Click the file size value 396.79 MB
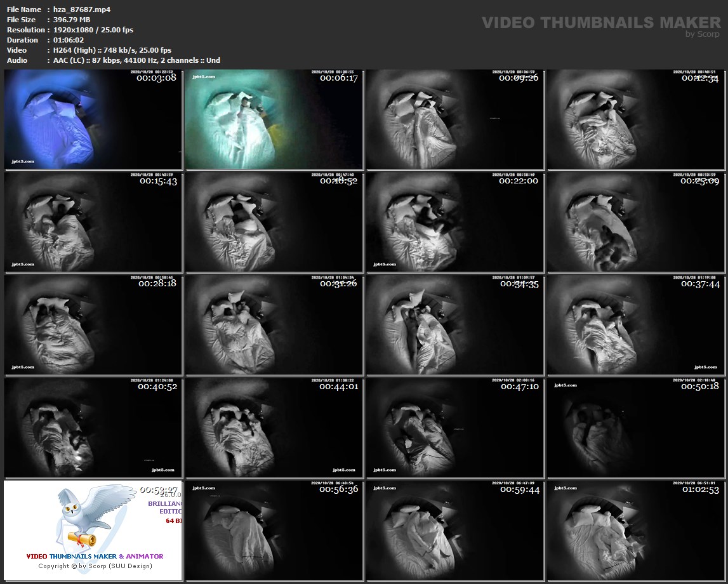The image size is (728, 584). 72,20
